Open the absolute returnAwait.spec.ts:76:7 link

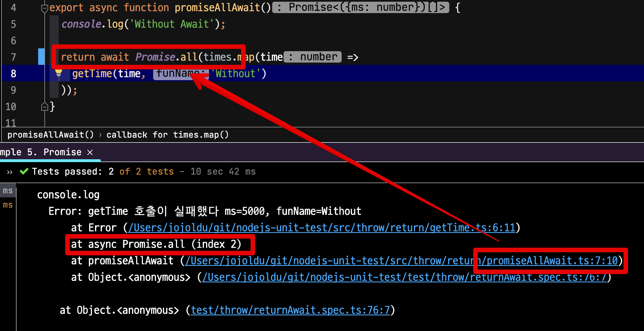404,277
